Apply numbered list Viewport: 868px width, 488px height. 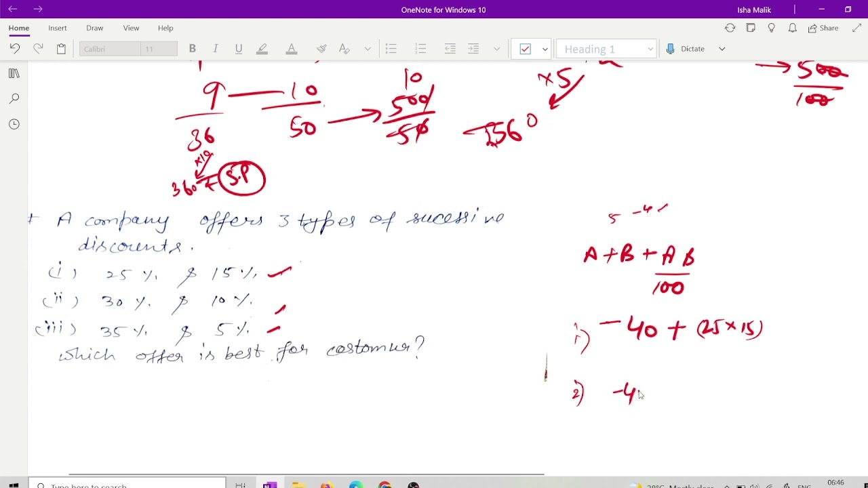[420, 49]
